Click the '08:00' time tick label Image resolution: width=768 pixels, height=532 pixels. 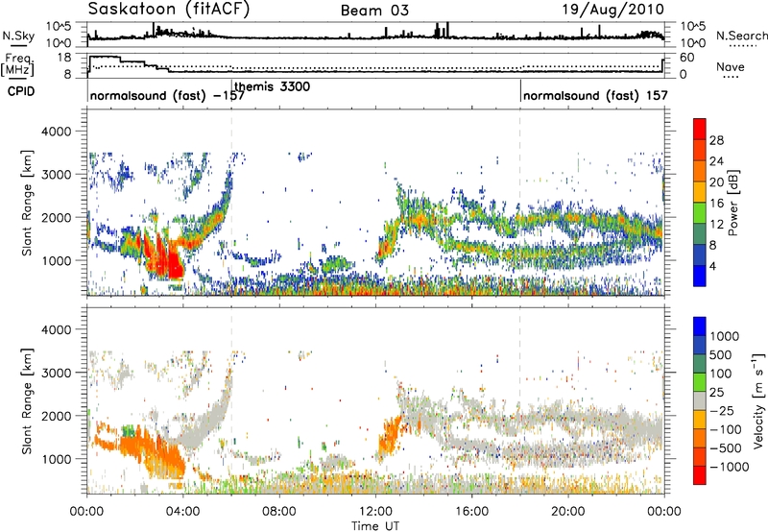[x=279, y=512]
